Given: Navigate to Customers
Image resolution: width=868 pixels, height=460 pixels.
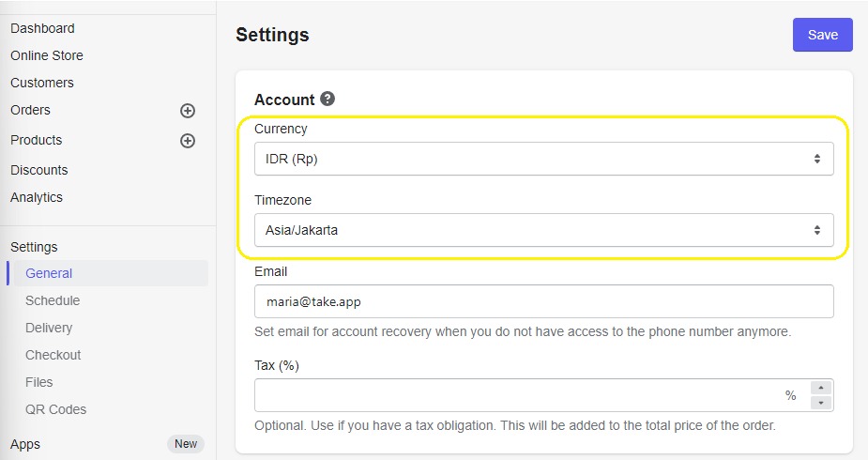Looking at the screenshot, I should coord(42,83).
